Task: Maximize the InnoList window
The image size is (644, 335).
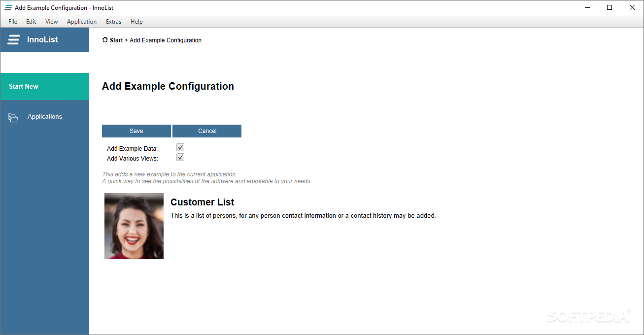Action: [x=610, y=7]
